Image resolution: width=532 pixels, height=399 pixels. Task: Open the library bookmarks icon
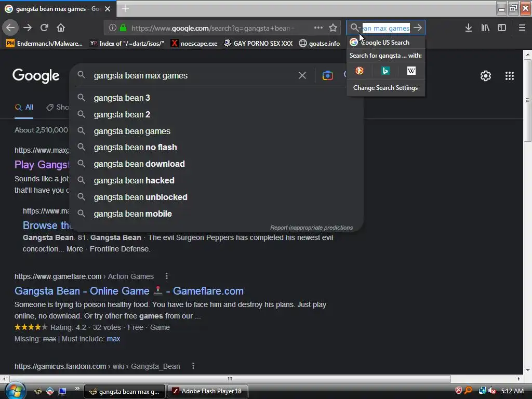tap(485, 28)
